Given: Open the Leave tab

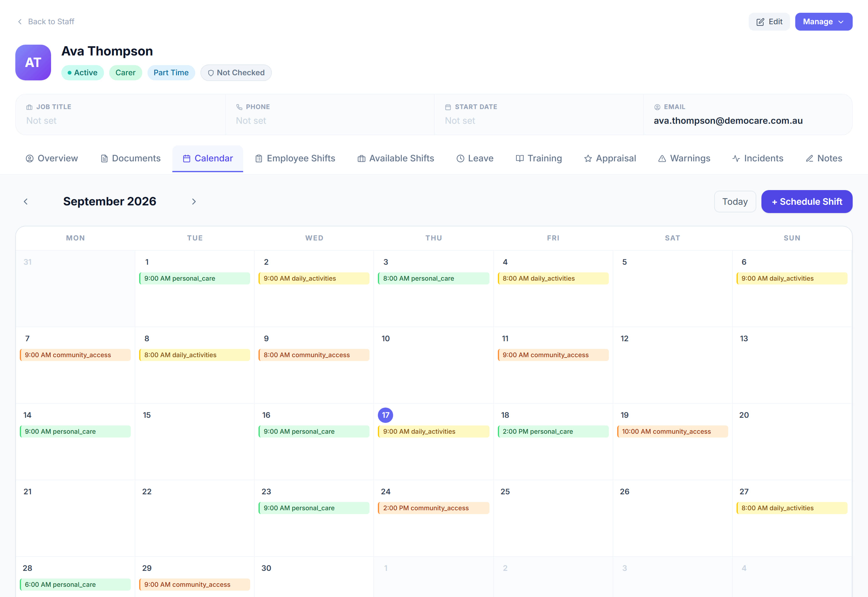Looking at the screenshot, I should 475,158.
